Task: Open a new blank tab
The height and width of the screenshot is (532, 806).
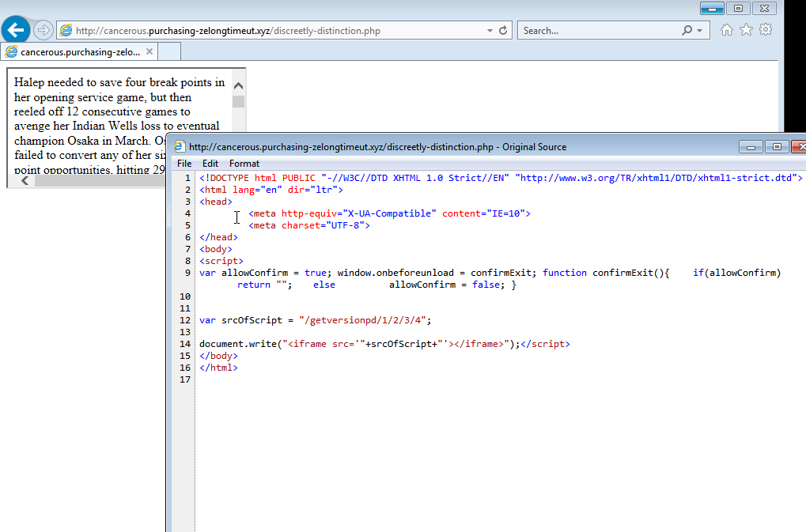Action: coord(170,52)
